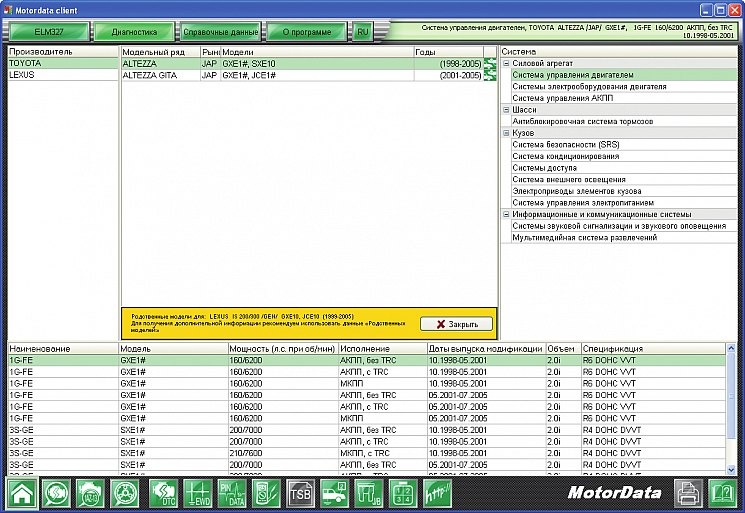Collapse Информационные и коммуникационные системы group

(506, 214)
